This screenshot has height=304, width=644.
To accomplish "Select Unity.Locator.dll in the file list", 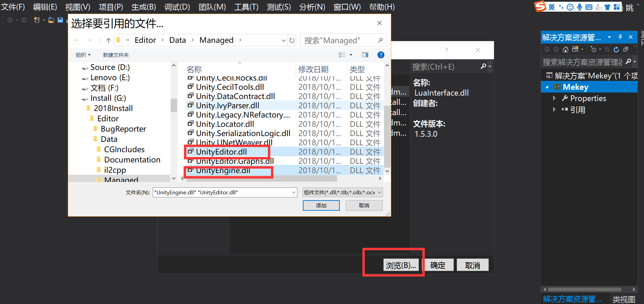I will [225, 124].
